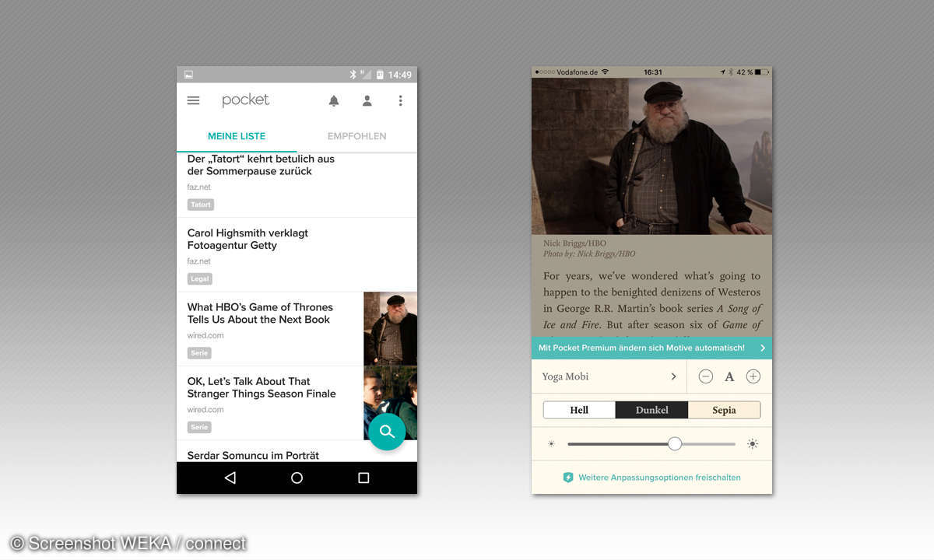Tap the Android home button

click(x=297, y=478)
